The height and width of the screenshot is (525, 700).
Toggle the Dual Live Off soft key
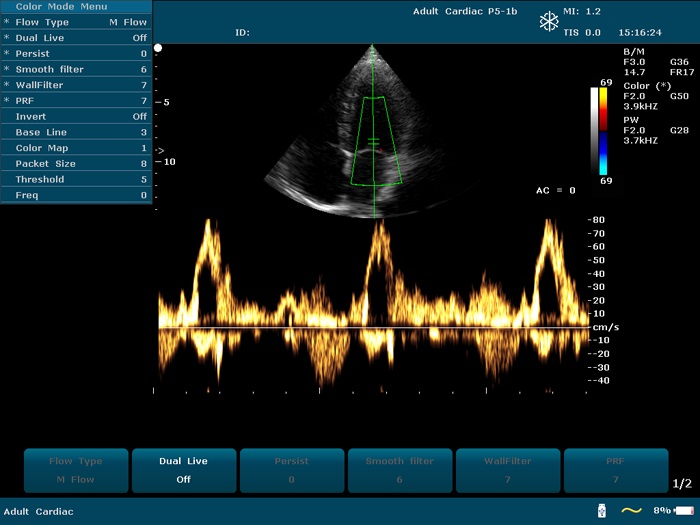click(x=184, y=471)
